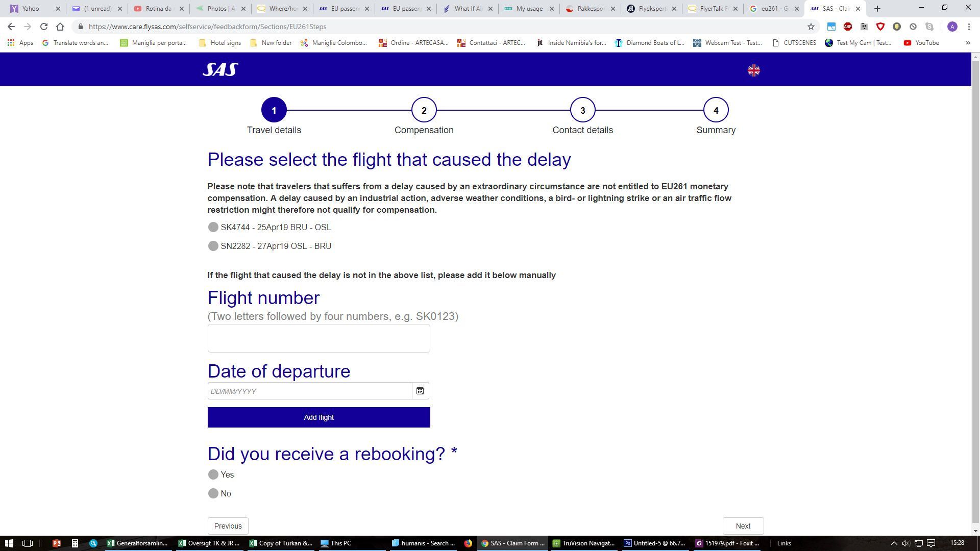
Task: Open the AdBlock Plus extension icon
Action: click(x=847, y=27)
